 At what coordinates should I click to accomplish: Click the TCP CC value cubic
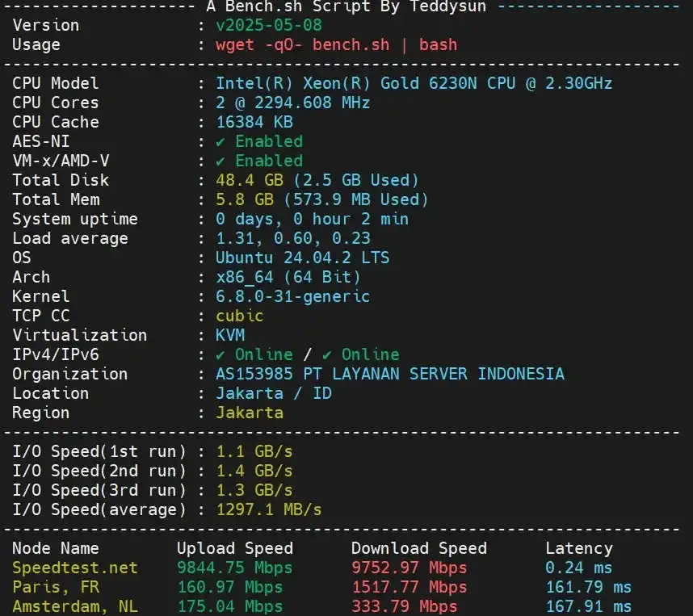(x=240, y=316)
